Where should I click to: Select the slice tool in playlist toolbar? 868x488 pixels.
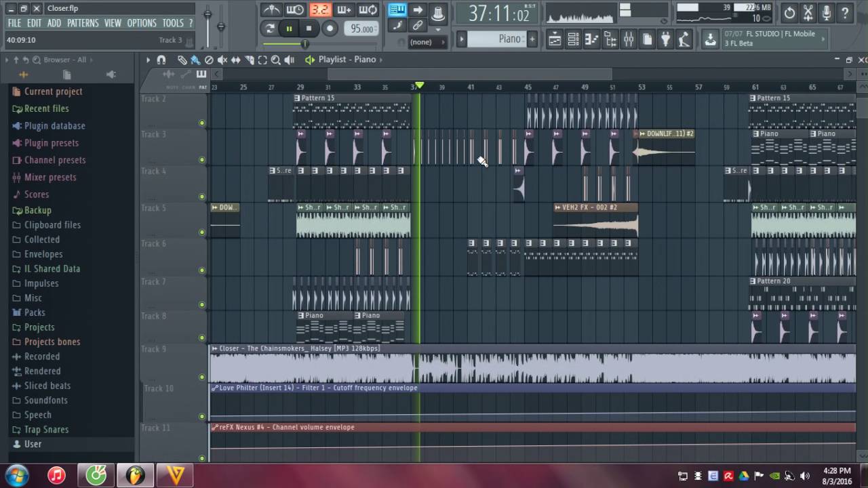pos(250,60)
